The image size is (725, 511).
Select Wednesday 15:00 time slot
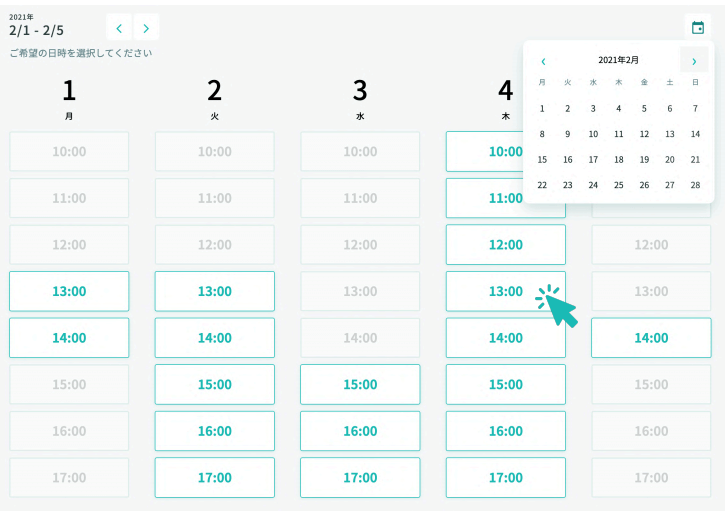(360, 384)
